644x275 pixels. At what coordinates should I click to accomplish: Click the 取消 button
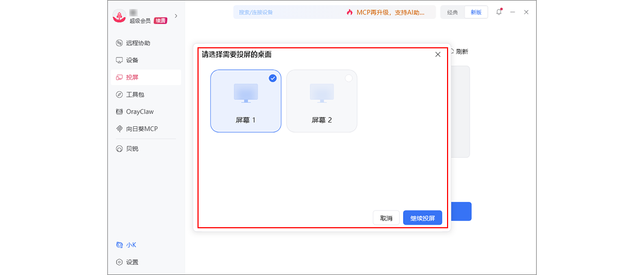point(386,218)
